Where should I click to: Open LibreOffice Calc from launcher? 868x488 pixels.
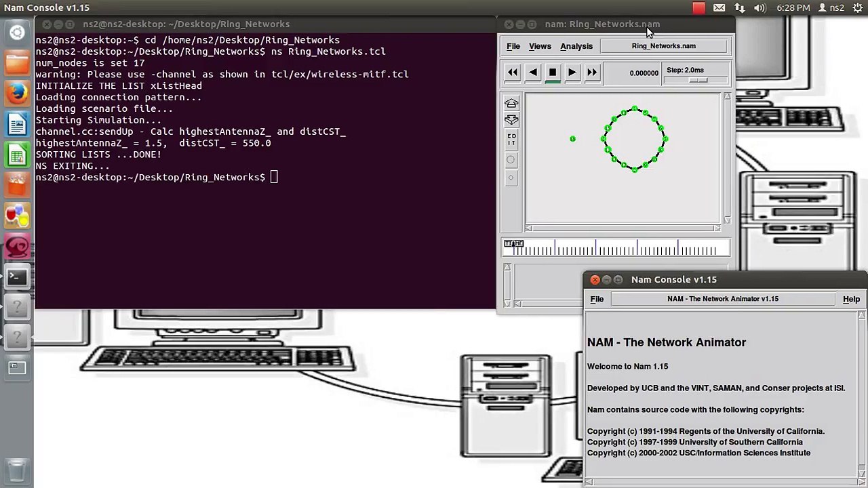click(x=18, y=156)
